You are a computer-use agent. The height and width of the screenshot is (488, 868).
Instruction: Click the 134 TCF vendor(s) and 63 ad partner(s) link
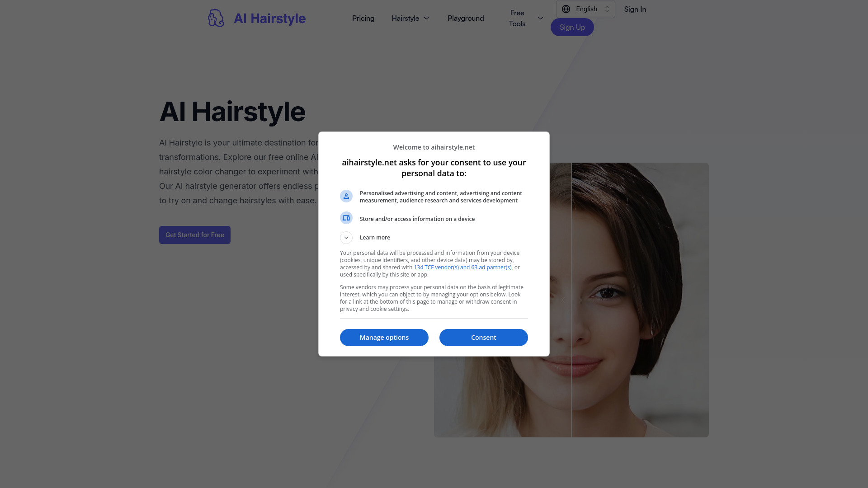(x=462, y=267)
